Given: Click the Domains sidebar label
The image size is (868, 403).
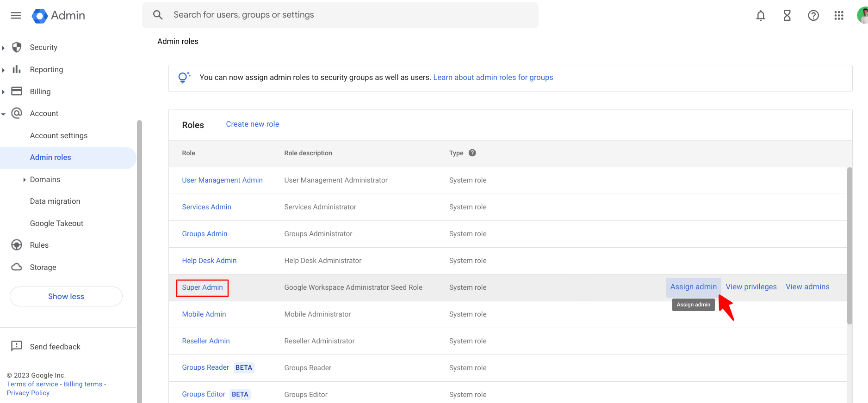Looking at the screenshot, I should [45, 179].
